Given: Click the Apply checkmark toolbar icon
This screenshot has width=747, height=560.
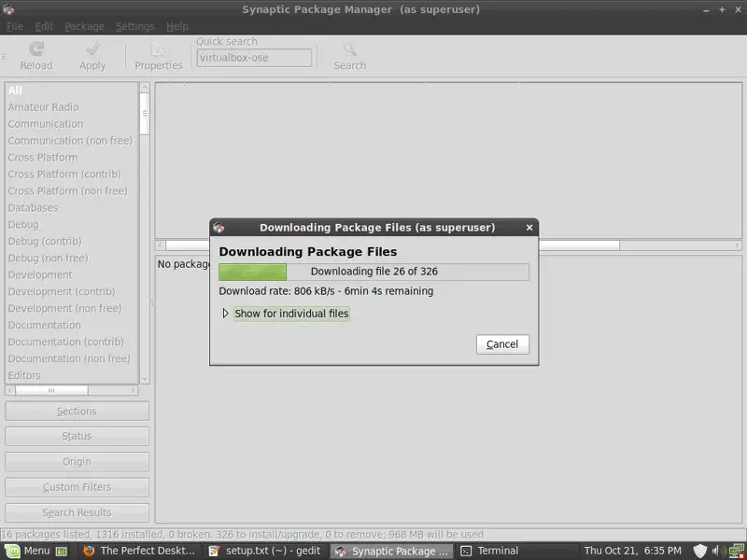Looking at the screenshot, I should coord(92,49).
